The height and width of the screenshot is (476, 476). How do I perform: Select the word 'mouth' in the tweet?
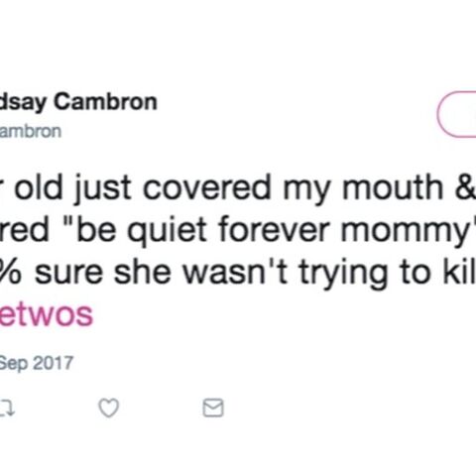tap(393, 187)
